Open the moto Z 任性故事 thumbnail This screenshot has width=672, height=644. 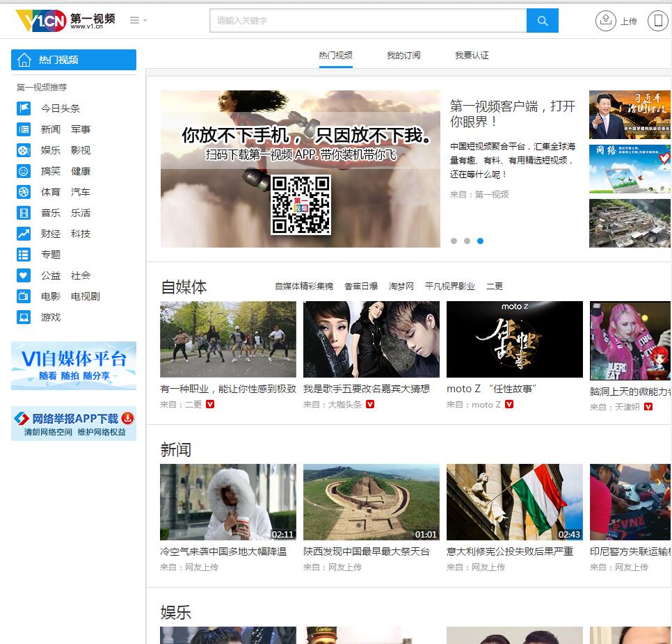[515, 339]
